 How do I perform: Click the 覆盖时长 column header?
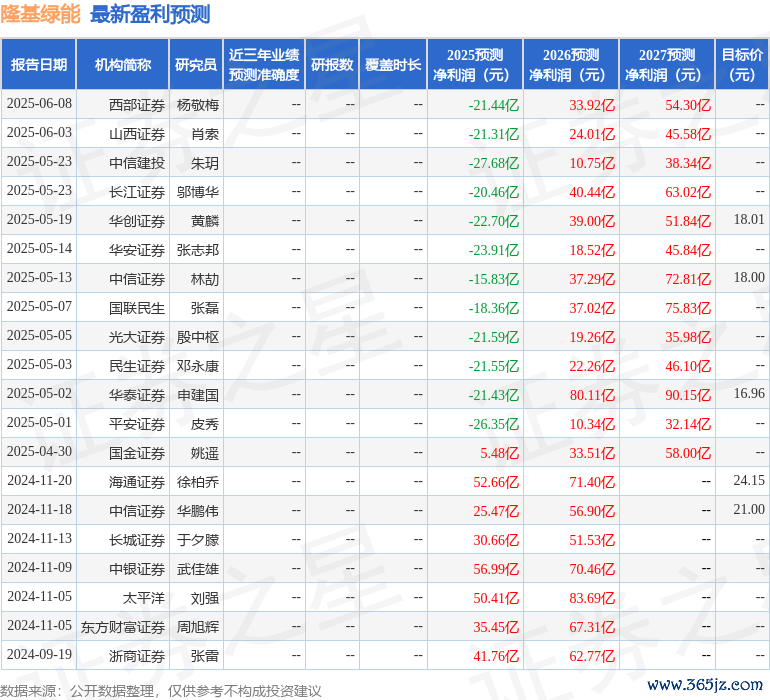[393, 65]
